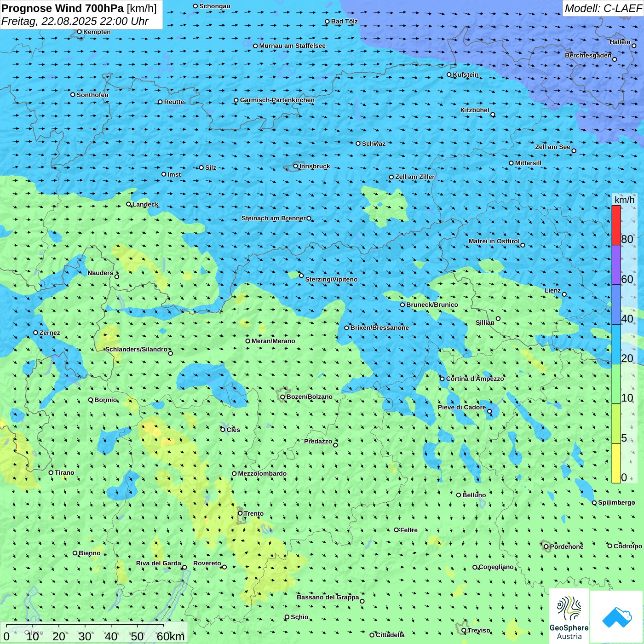Click the 'Berchtesgaden' label
This screenshot has width=644, height=644.
click(x=588, y=55)
